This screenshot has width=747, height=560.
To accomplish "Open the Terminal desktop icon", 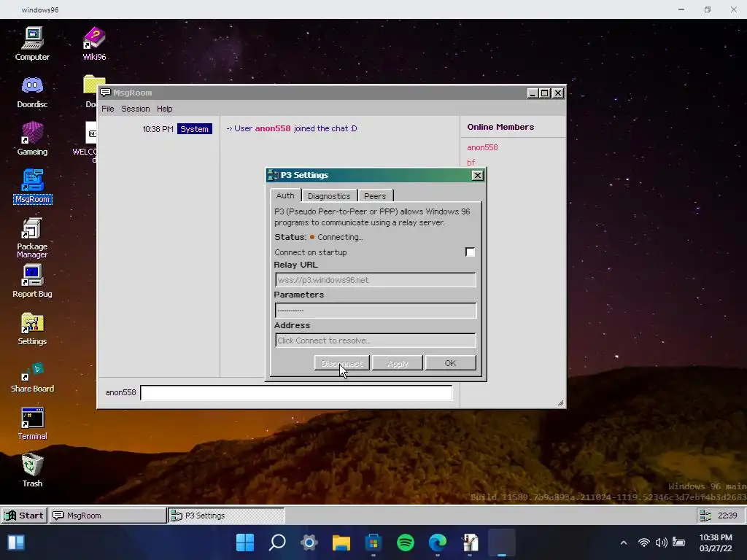I will click(32, 424).
